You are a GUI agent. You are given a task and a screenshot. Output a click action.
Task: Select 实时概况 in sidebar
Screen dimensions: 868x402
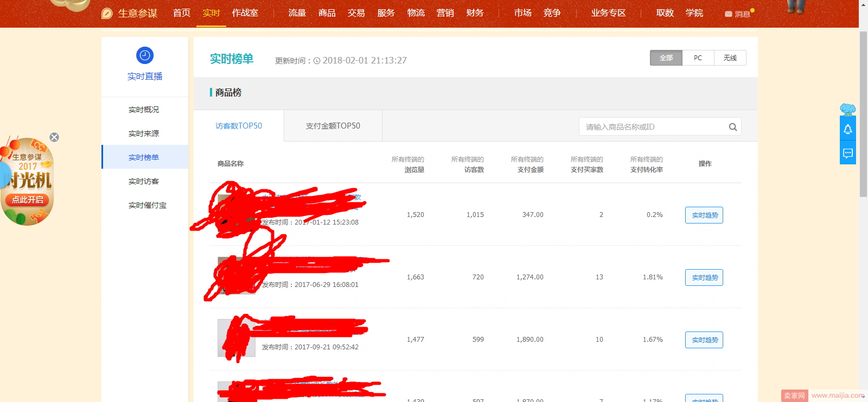pos(144,110)
